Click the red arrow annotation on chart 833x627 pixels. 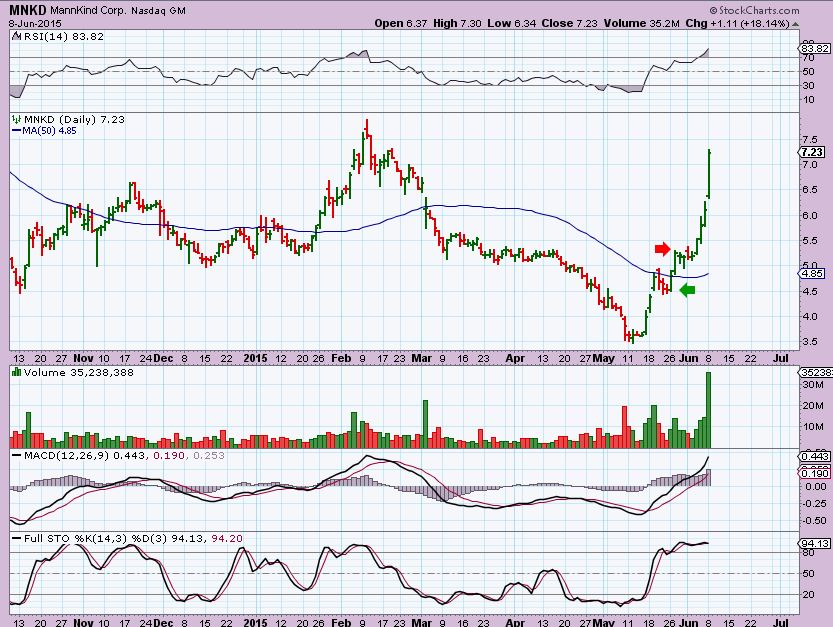tap(664, 248)
